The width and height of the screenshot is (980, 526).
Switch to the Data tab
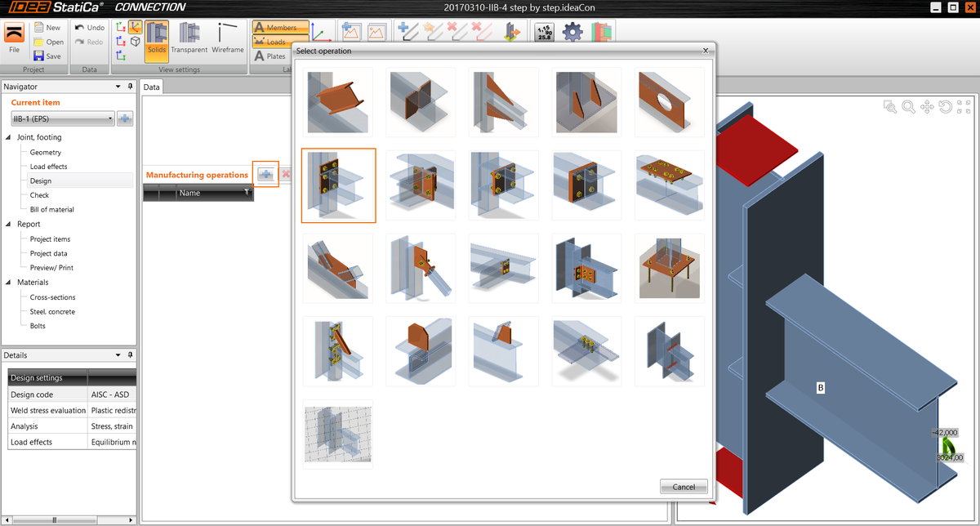click(x=152, y=87)
